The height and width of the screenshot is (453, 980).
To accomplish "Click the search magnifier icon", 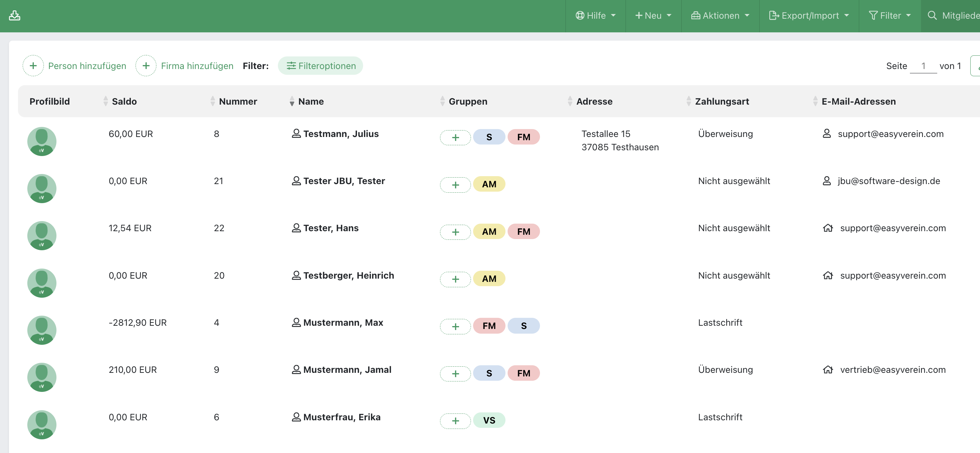I will click(x=932, y=15).
